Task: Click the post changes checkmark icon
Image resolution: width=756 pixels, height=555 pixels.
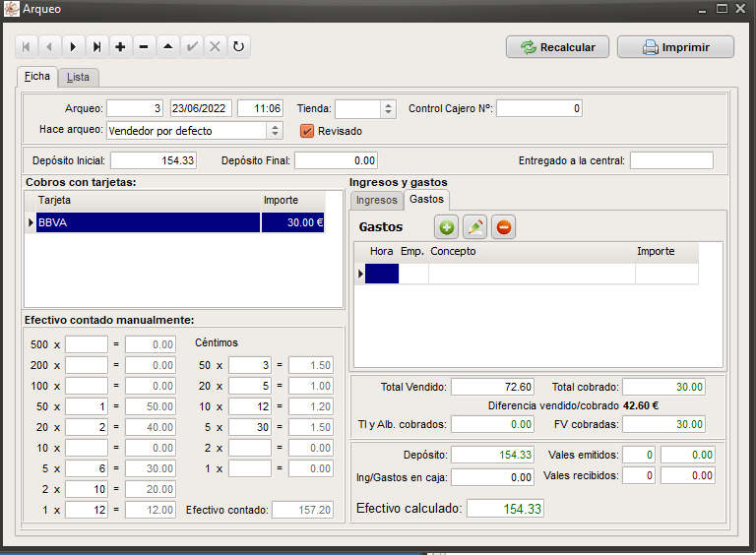Action: pos(192,46)
